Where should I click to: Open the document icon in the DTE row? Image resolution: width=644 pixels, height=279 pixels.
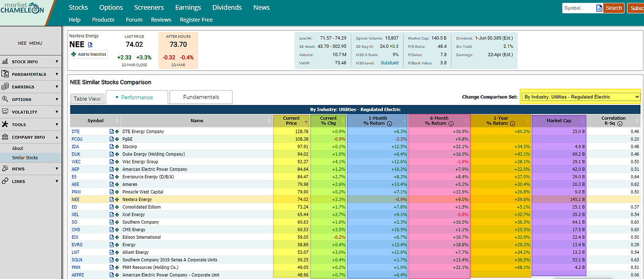coord(112,132)
